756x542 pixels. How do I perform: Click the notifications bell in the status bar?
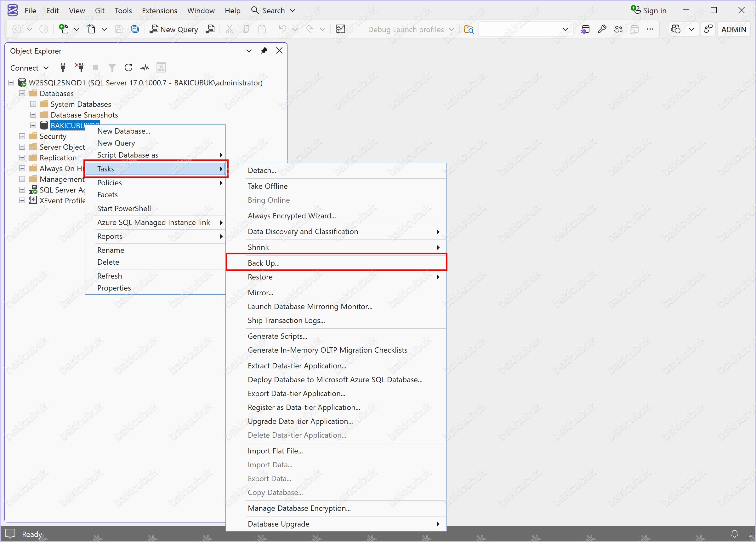point(734,534)
